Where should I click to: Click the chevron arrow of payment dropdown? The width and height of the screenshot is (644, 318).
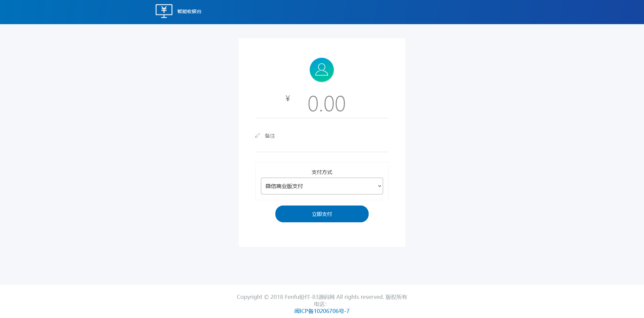pyautogui.click(x=380, y=186)
